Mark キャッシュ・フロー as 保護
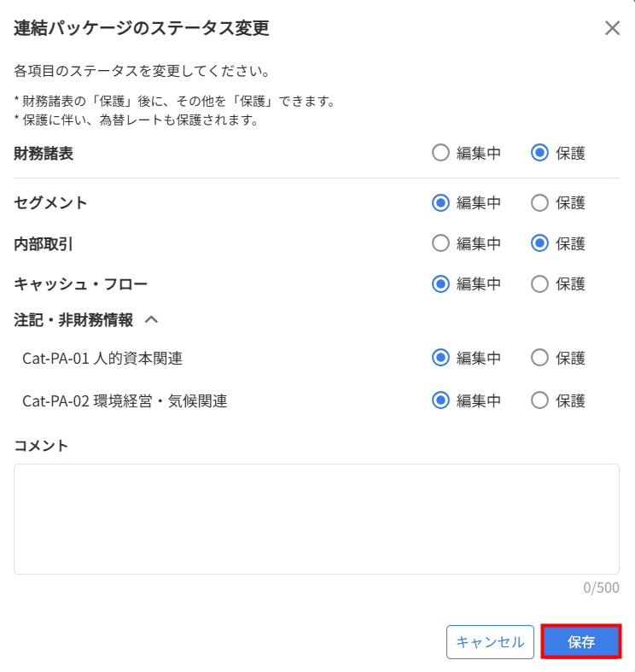This screenshot has width=635, height=672. (539, 283)
